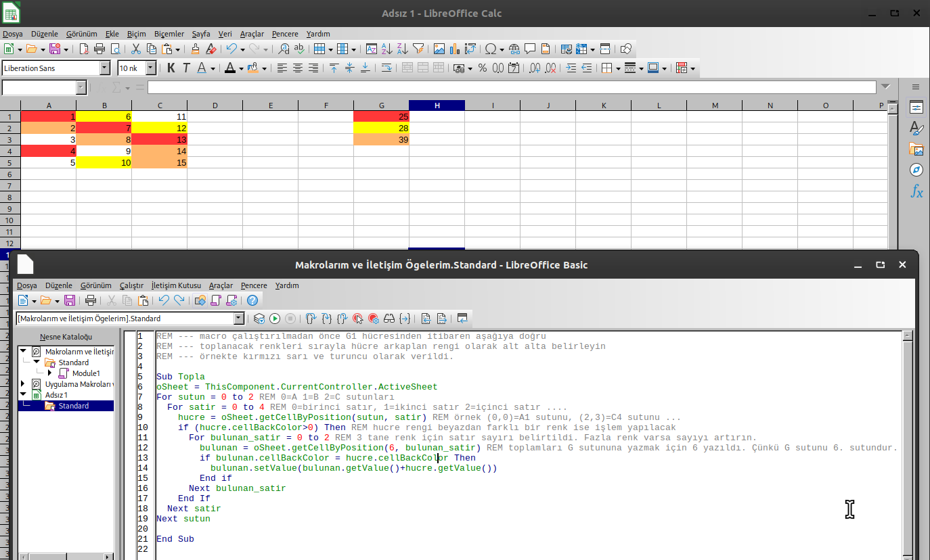Open the Biçim menu in Calc
The width and height of the screenshot is (930, 560).
point(137,34)
